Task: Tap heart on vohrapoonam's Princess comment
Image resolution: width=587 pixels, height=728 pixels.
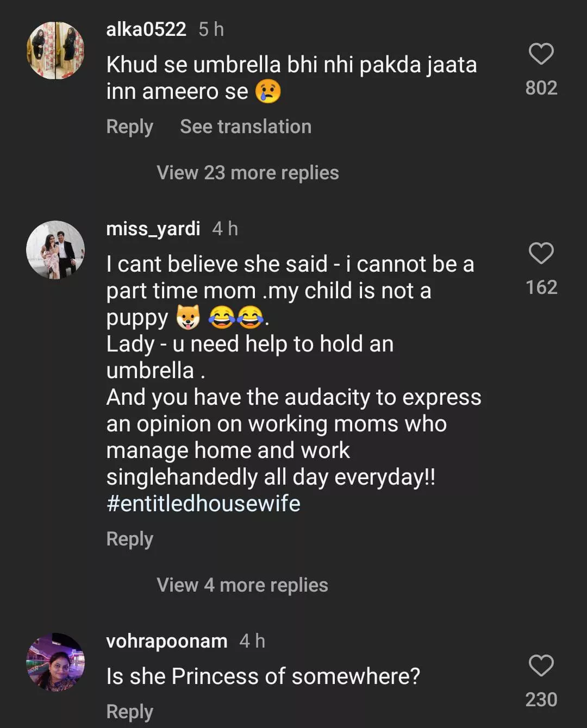Action: [x=541, y=666]
